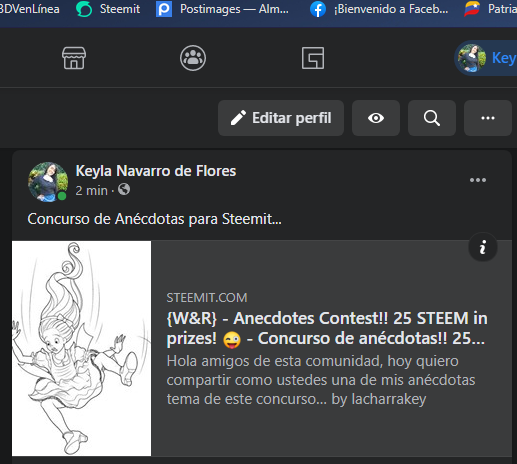Click the info icon on link preview

tap(483, 247)
